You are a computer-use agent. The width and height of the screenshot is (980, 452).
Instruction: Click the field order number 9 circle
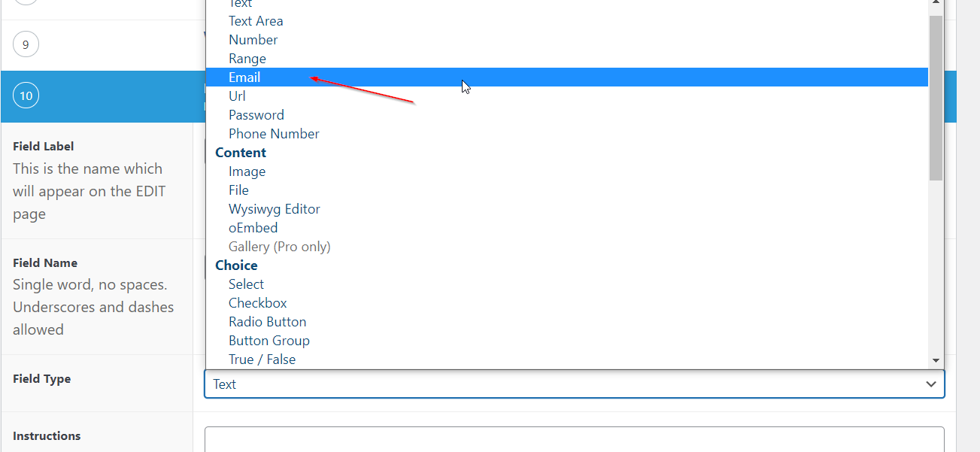26,45
